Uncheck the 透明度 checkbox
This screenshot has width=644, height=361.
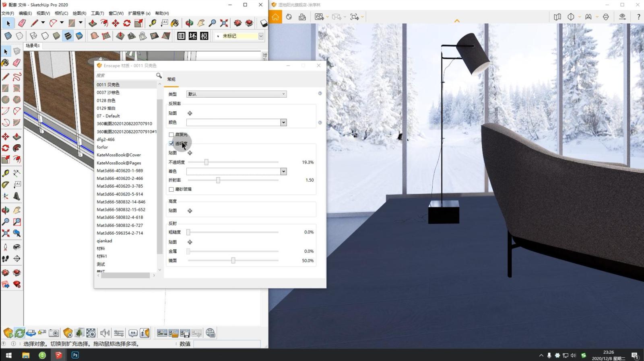171,144
